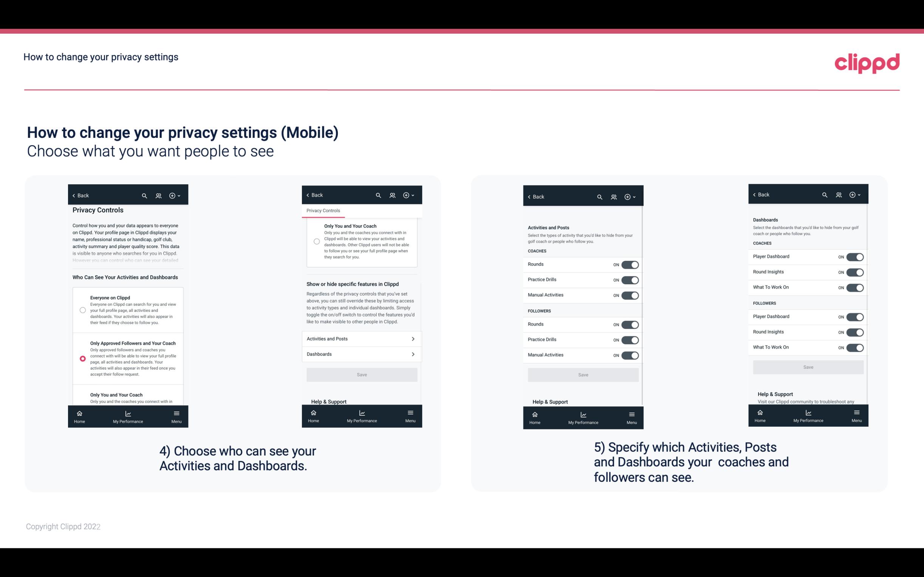
Task: Click Save button on Dashboards screen
Action: tap(808, 366)
